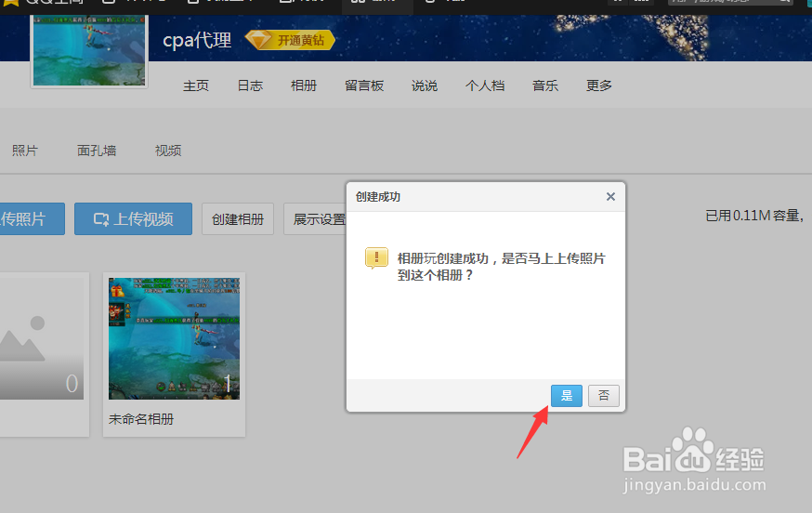
Task: Click the upload icon on 上传视频 button
Action: click(x=101, y=219)
